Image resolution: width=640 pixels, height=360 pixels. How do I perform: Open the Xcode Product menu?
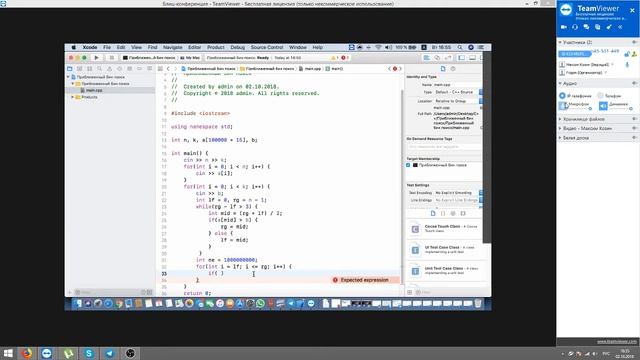216,47
